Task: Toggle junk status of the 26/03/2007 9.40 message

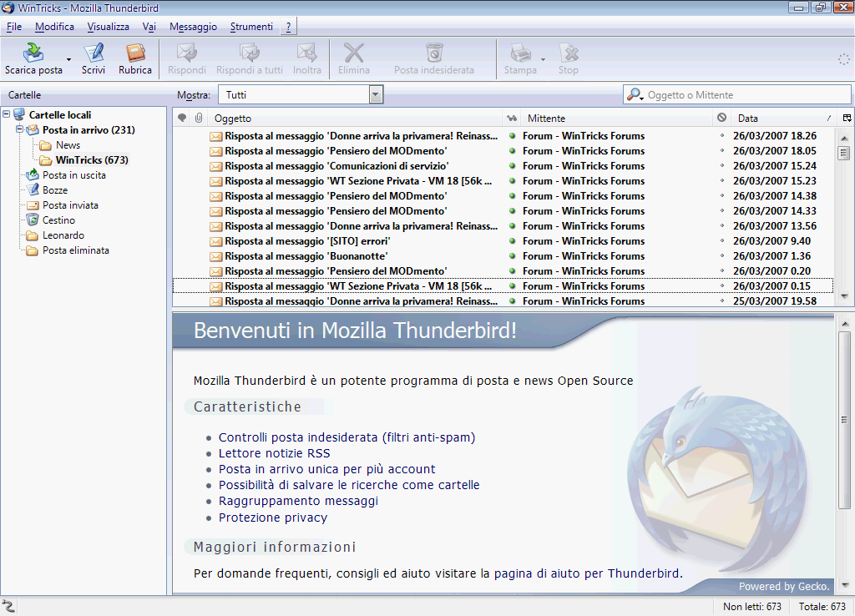Action: pos(722,240)
